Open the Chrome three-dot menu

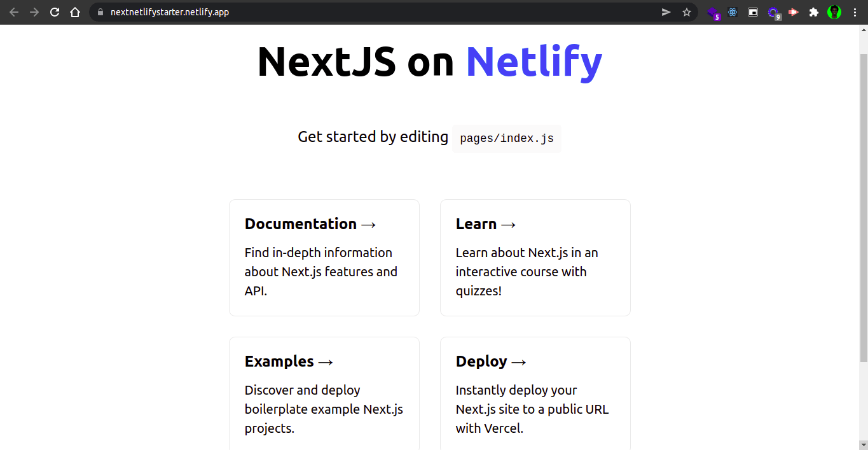(x=855, y=12)
